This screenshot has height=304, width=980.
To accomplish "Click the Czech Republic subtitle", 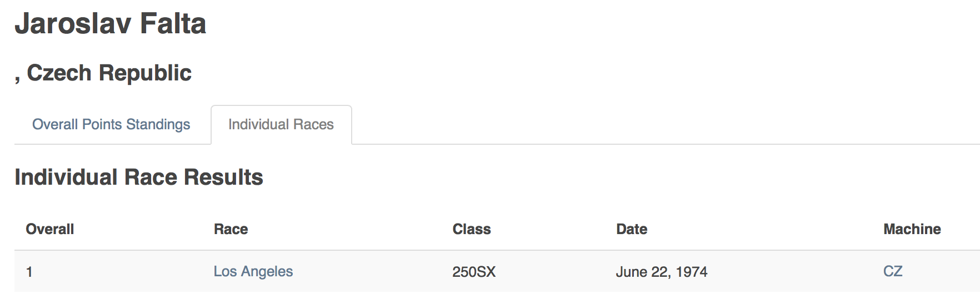I will (x=109, y=73).
